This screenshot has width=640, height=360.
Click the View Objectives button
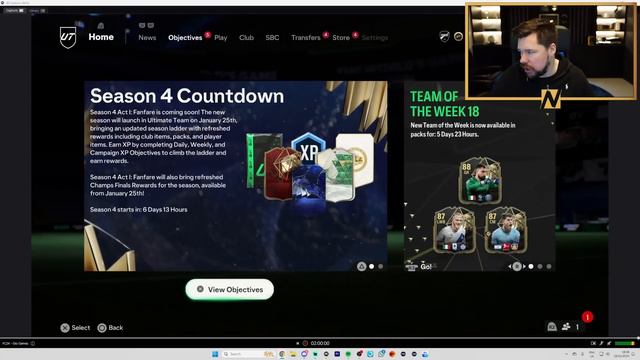pos(229,289)
